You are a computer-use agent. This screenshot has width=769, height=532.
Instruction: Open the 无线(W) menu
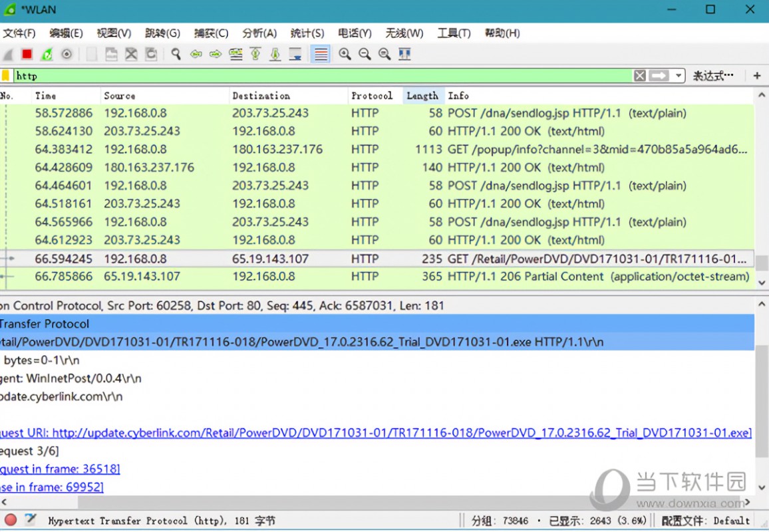[404, 33]
